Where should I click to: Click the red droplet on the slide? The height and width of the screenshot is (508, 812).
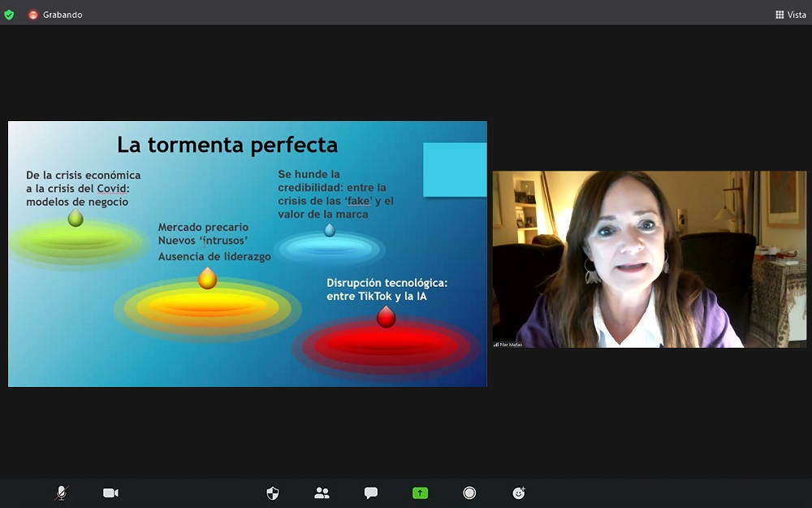pyautogui.click(x=386, y=317)
